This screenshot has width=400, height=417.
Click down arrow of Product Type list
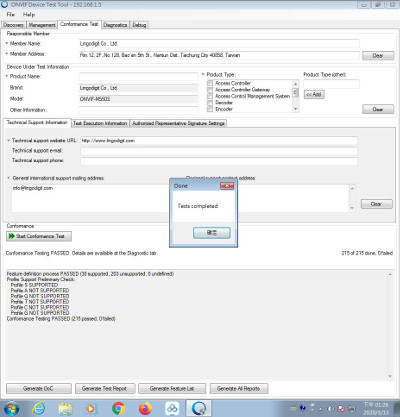295,109
